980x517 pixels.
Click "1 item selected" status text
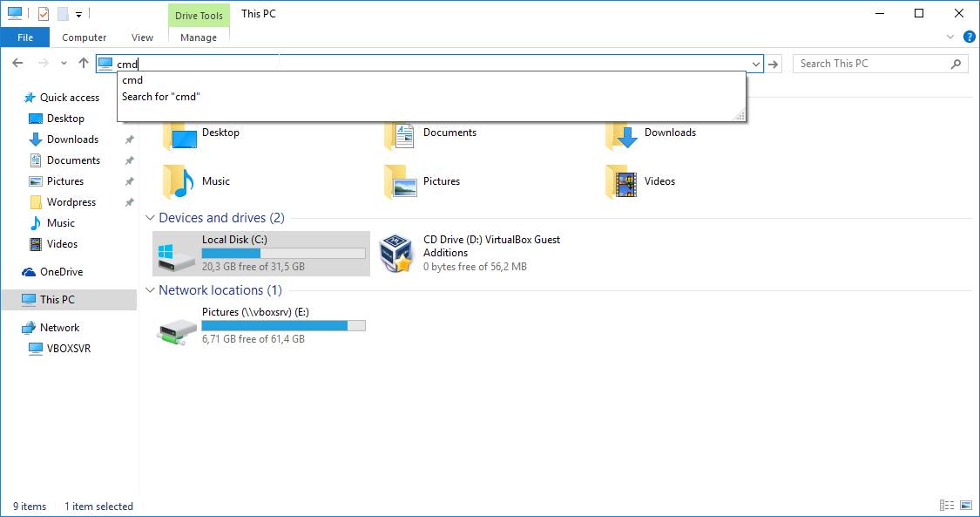(98, 507)
